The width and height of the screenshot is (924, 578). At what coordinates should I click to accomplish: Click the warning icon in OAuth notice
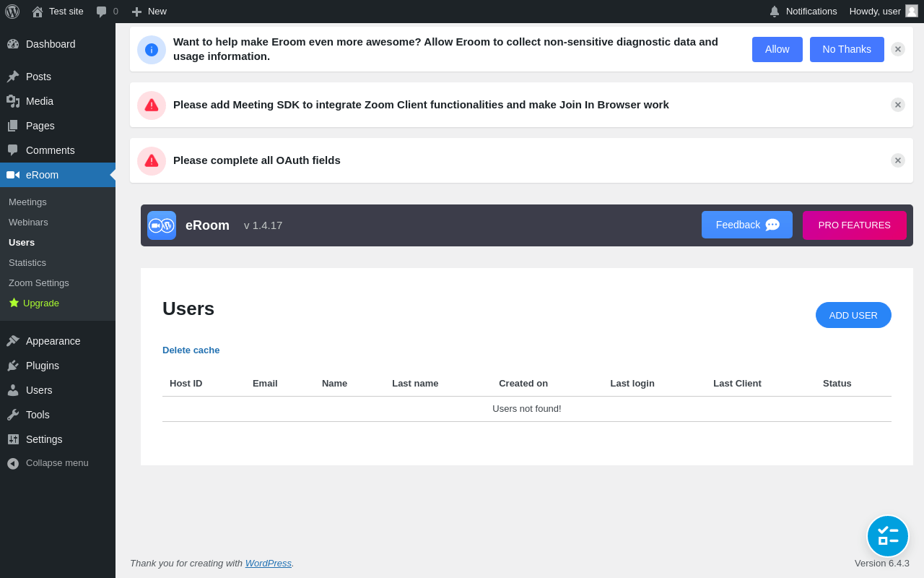152,161
